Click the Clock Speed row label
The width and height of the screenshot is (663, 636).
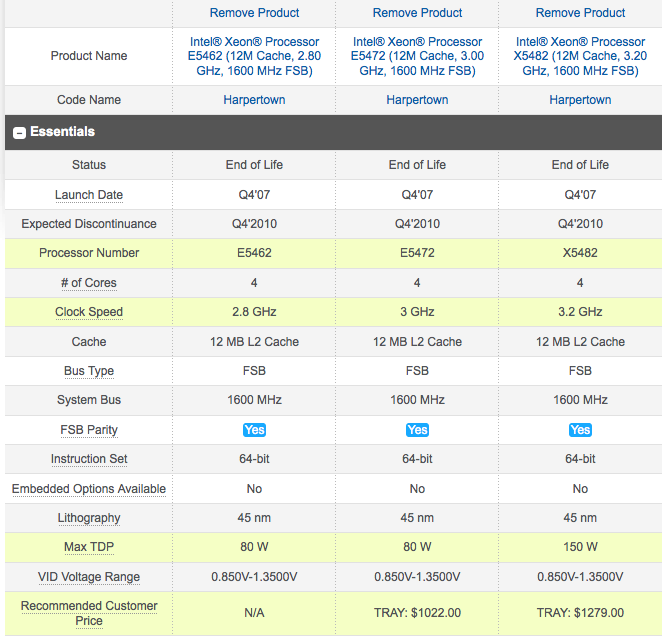(89, 312)
